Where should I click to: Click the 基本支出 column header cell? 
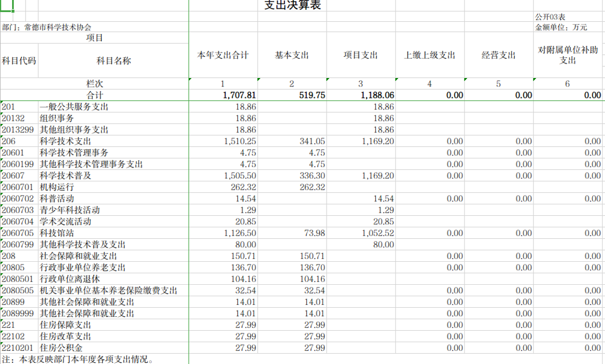pyautogui.click(x=292, y=54)
